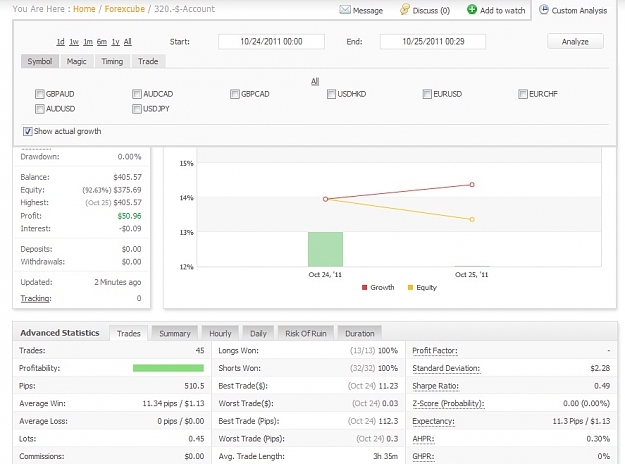Click the Growth line point on Oct 25

tap(472, 185)
